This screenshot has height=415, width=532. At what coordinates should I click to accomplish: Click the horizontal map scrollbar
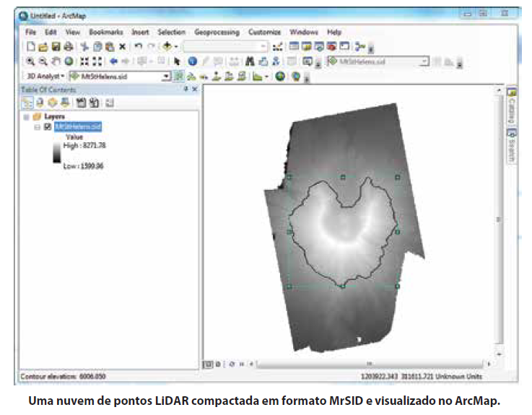[370, 364]
